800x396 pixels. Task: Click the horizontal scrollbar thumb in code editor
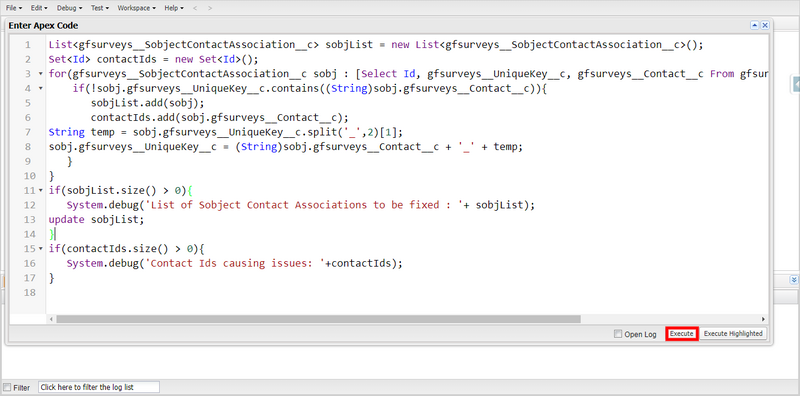[x=318, y=319]
